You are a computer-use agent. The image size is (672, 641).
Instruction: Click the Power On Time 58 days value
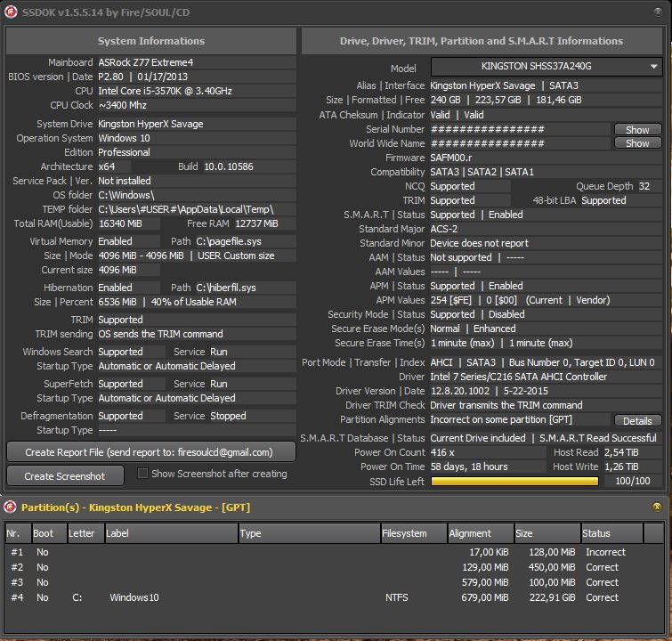(x=469, y=467)
